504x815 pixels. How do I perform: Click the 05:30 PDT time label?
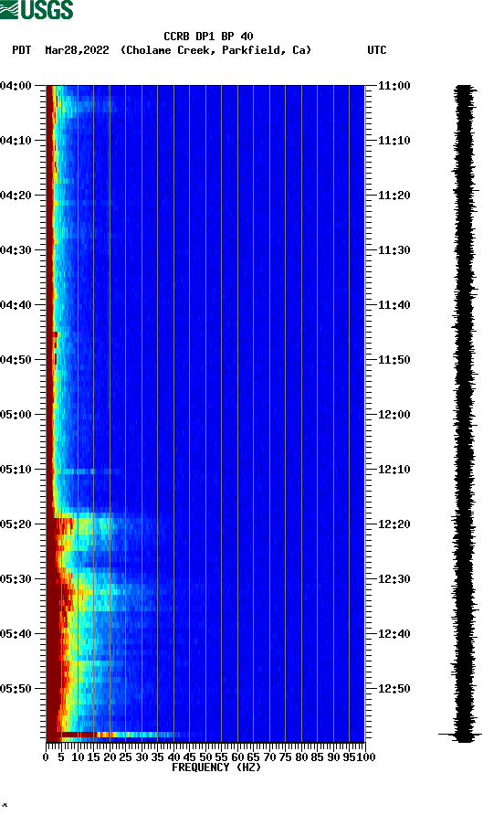click(16, 579)
